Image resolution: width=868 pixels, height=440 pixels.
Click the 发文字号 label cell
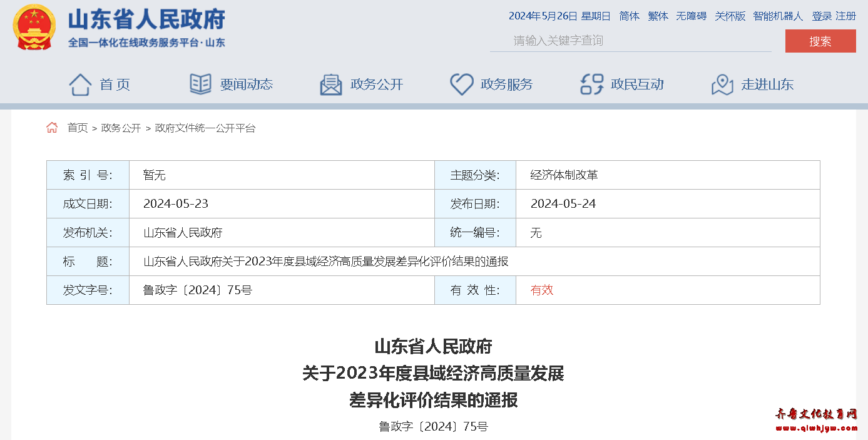88,290
